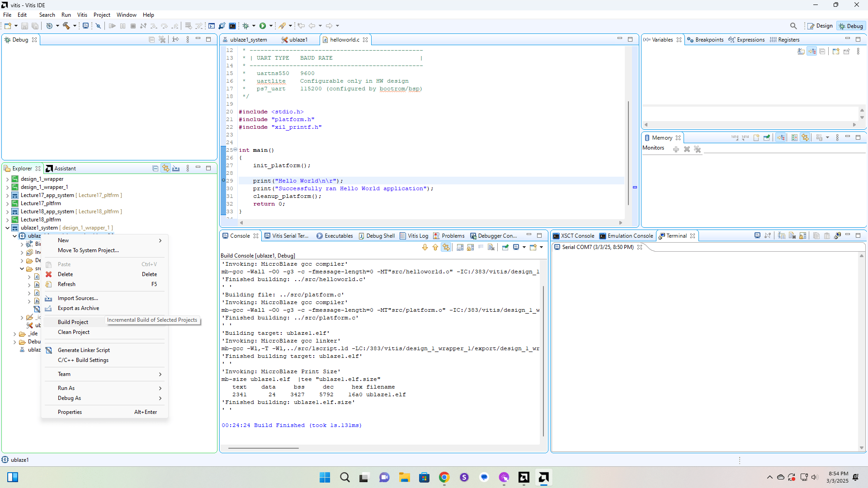Collapse the ublaze1_system project node
This screenshot has width=868, height=488.
7,228
